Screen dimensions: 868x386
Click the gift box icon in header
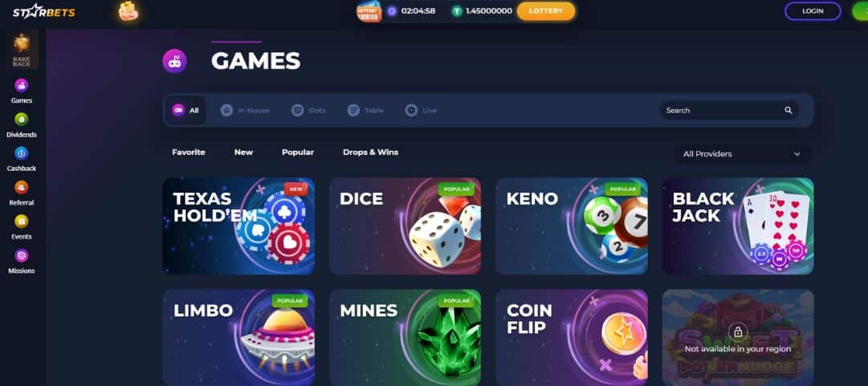(128, 11)
